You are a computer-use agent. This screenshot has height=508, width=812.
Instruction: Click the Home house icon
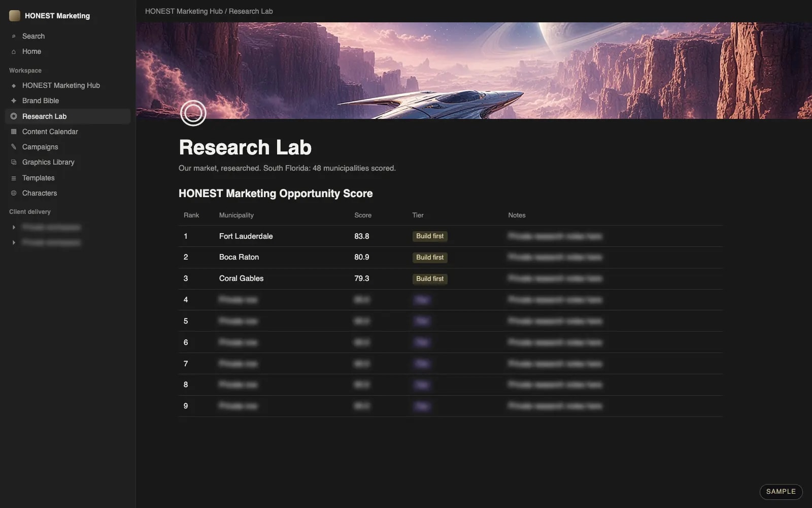point(14,51)
